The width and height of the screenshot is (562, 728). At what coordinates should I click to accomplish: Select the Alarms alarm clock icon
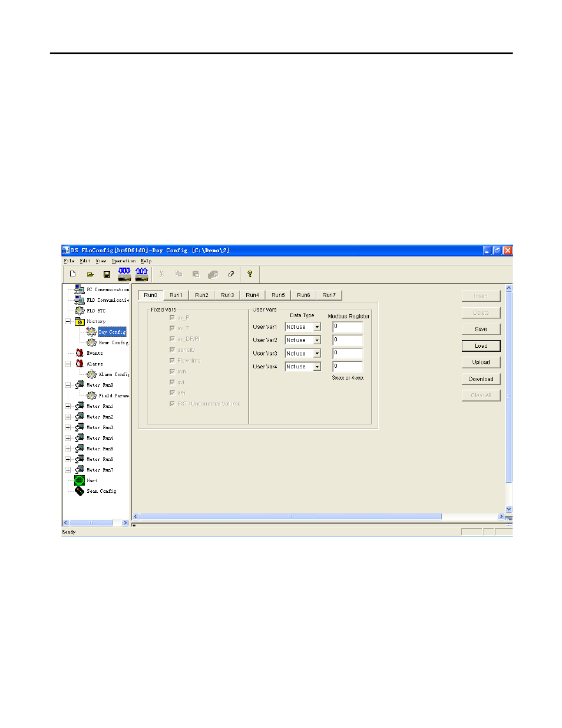pyautogui.click(x=80, y=364)
